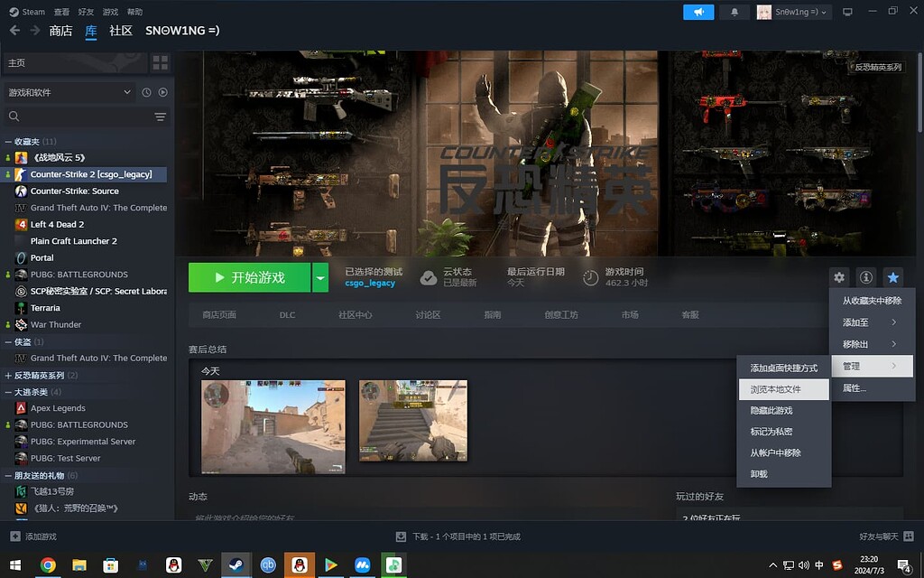This screenshot has height=578, width=924.
Task: Open the Steam menu
Action: point(27,12)
